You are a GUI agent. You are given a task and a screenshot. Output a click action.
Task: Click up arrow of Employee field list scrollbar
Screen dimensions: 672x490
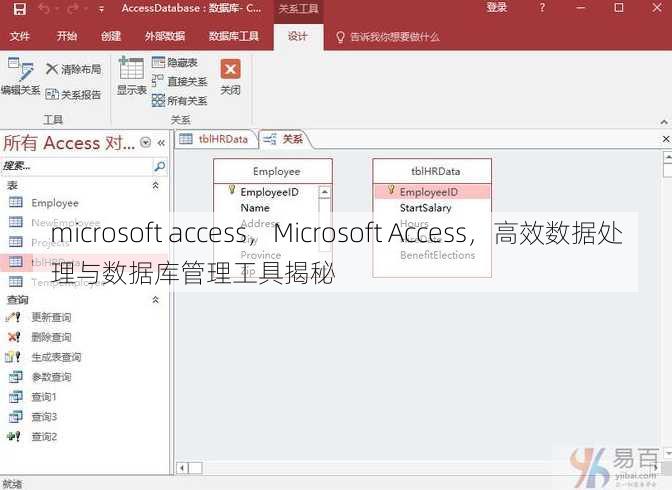point(324,192)
